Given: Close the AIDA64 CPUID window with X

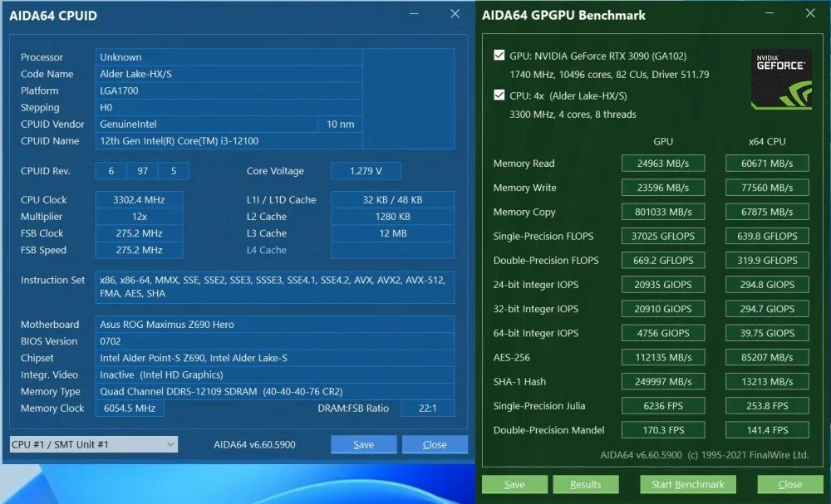Looking at the screenshot, I should [455, 14].
